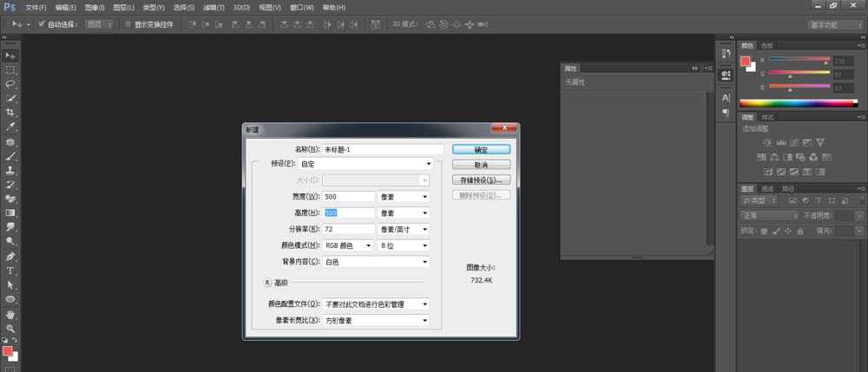The width and height of the screenshot is (868, 372).
Task: Confirm the new document with 确定
Action: pyautogui.click(x=480, y=149)
